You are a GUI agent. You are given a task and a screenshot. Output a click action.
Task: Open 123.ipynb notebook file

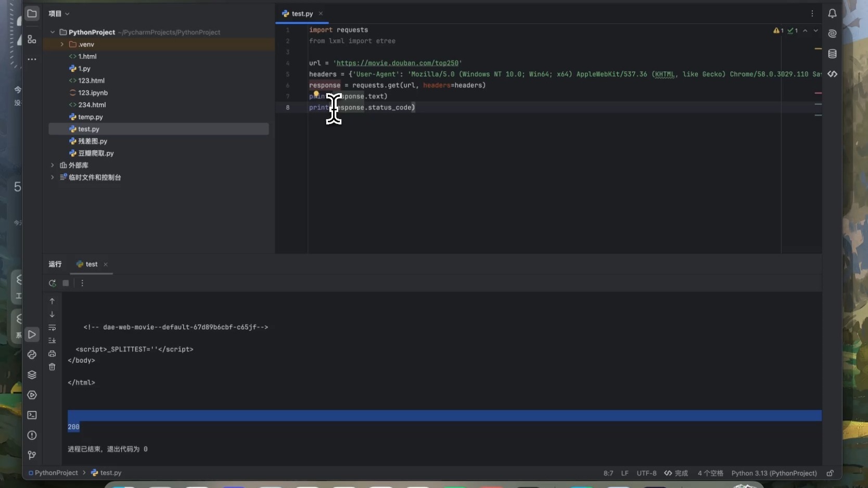click(x=93, y=93)
